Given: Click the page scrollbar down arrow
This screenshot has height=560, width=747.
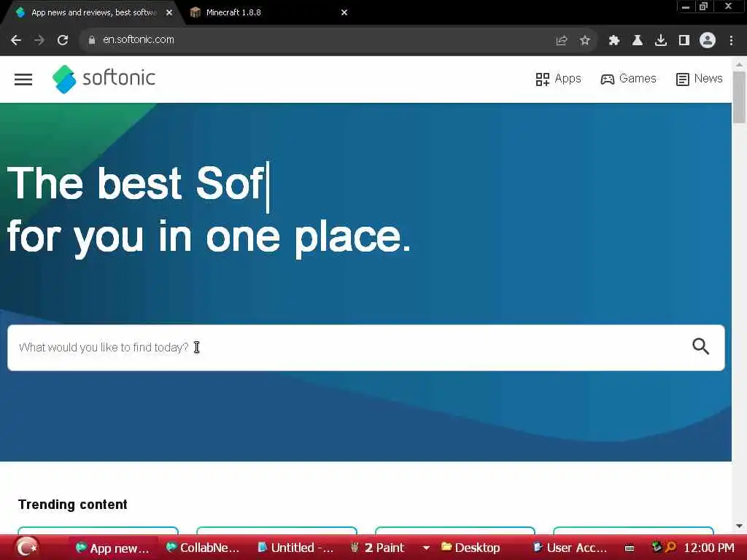Looking at the screenshot, I should 740,526.
